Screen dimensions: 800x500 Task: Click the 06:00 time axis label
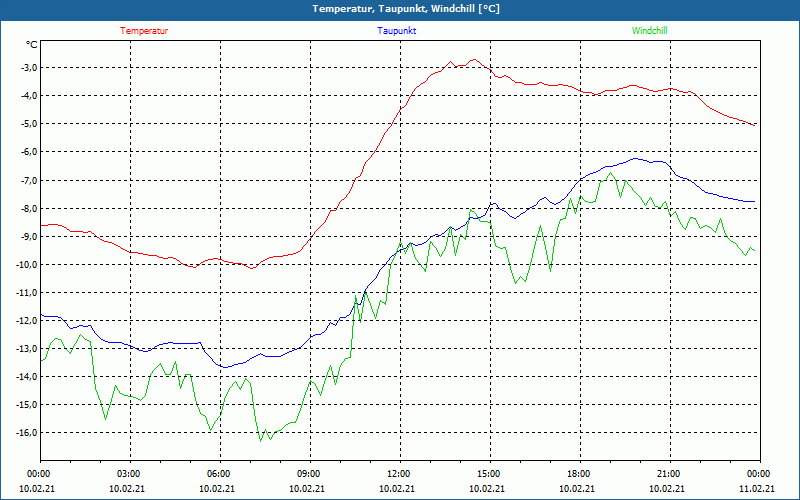coord(217,474)
